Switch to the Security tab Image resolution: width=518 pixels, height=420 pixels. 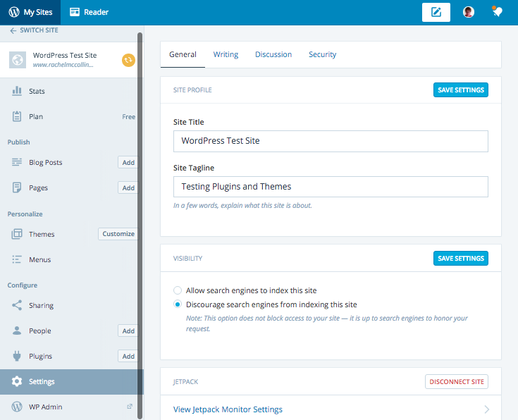tap(323, 54)
